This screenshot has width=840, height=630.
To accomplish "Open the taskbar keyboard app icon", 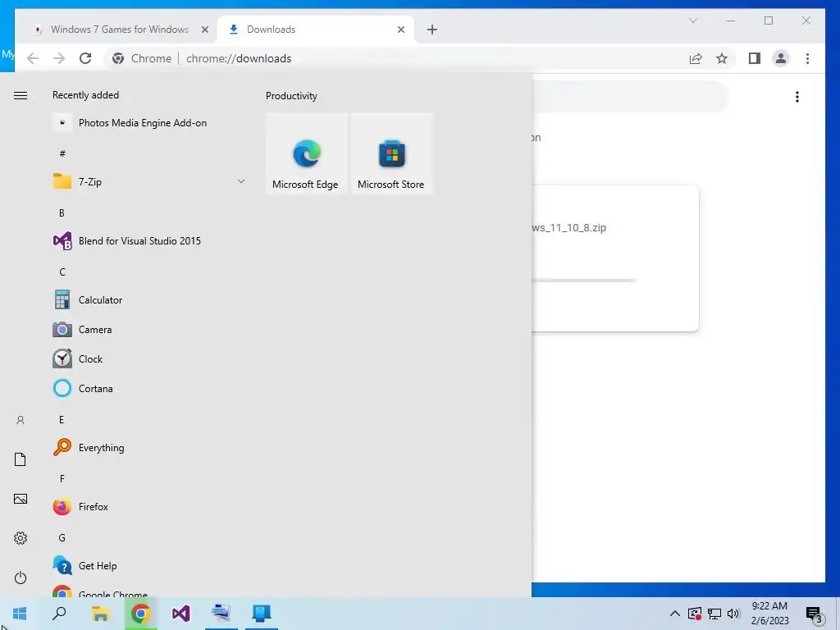I will [221, 614].
